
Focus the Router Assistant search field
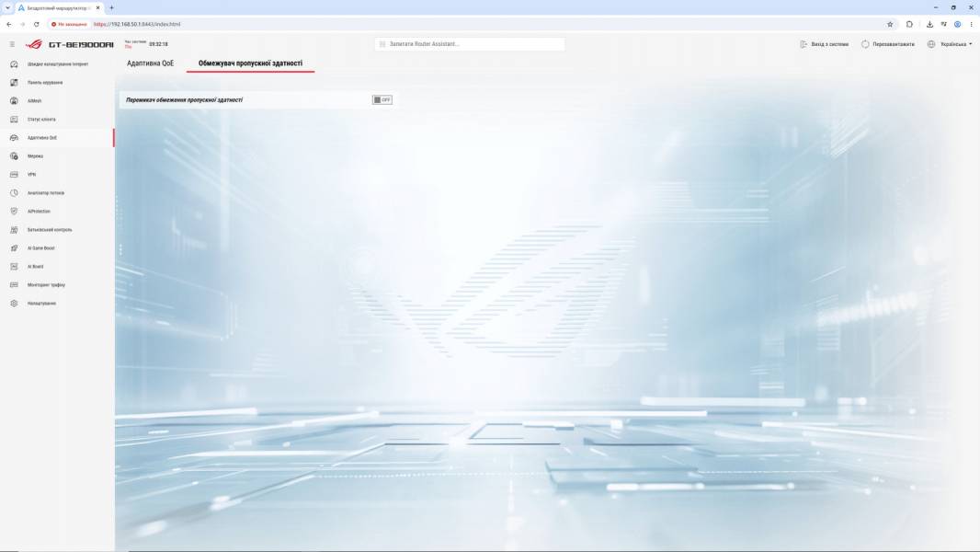(x=470, y=44)
